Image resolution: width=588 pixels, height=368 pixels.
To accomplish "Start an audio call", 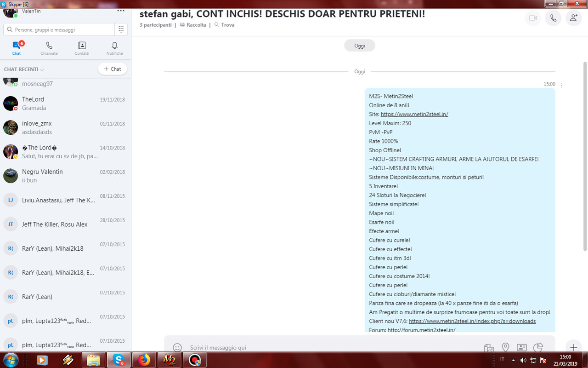I will click(x=553, y=18).
